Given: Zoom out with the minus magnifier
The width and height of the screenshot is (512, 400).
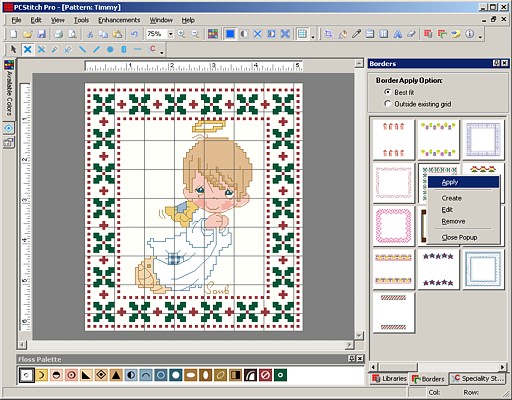Looking at the screenshot, I should pos(195,34).
